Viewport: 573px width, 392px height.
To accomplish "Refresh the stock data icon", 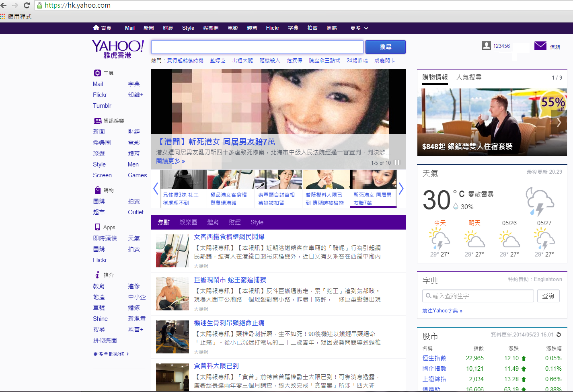I will pos(559,335).
